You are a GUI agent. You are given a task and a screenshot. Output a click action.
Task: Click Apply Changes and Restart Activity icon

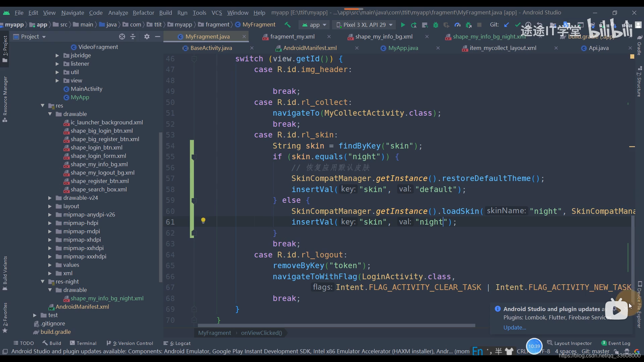point(414,25)
